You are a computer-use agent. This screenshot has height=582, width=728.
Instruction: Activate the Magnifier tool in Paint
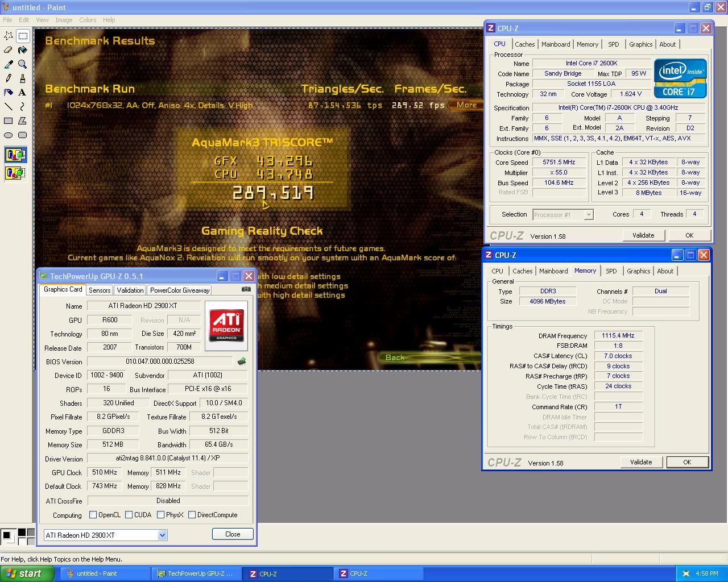coord(23,64)
